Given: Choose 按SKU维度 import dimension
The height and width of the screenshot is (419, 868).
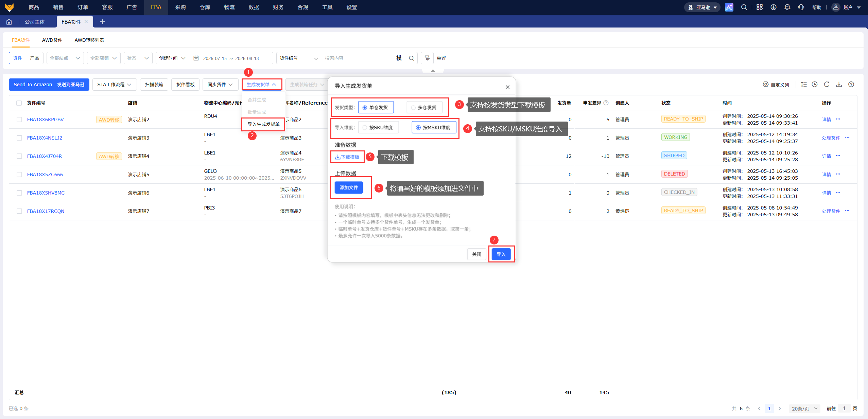Looking at the screenshot, I should (378, 127).
